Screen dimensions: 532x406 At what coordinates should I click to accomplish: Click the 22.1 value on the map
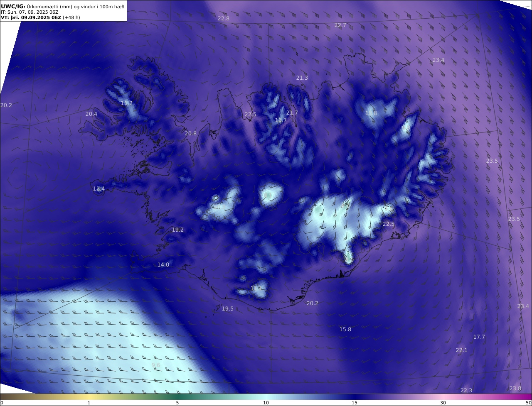click(x=462, y=350)
